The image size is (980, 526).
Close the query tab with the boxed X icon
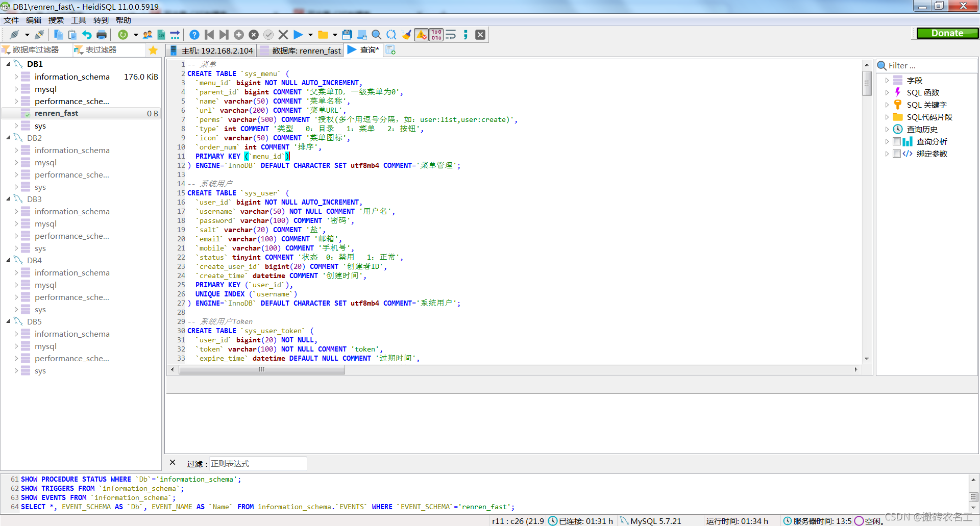pyautogui.click(x=480, y=35)
